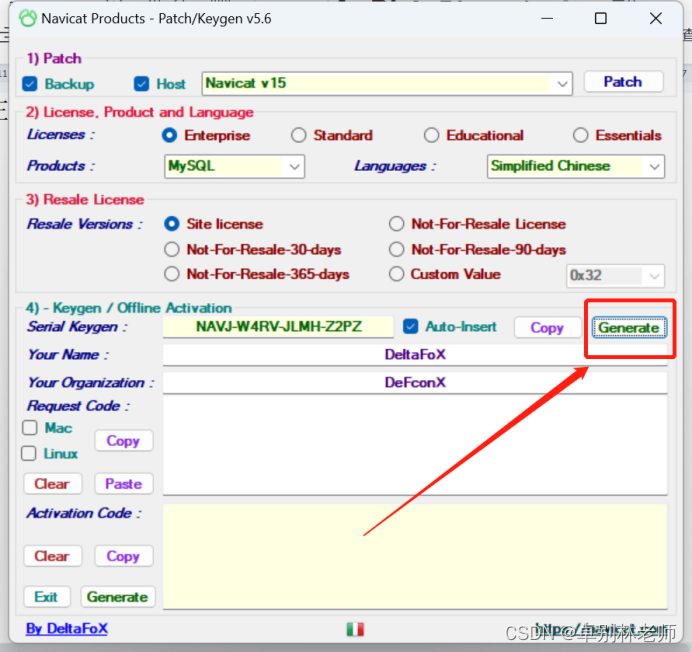Screen dimensions: 692x652
Task: Toggle the Host checkbox
Action: [141, 83]
